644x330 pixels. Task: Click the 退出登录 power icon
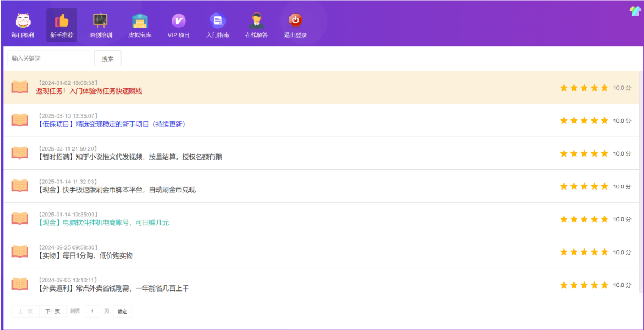(295, 21)
